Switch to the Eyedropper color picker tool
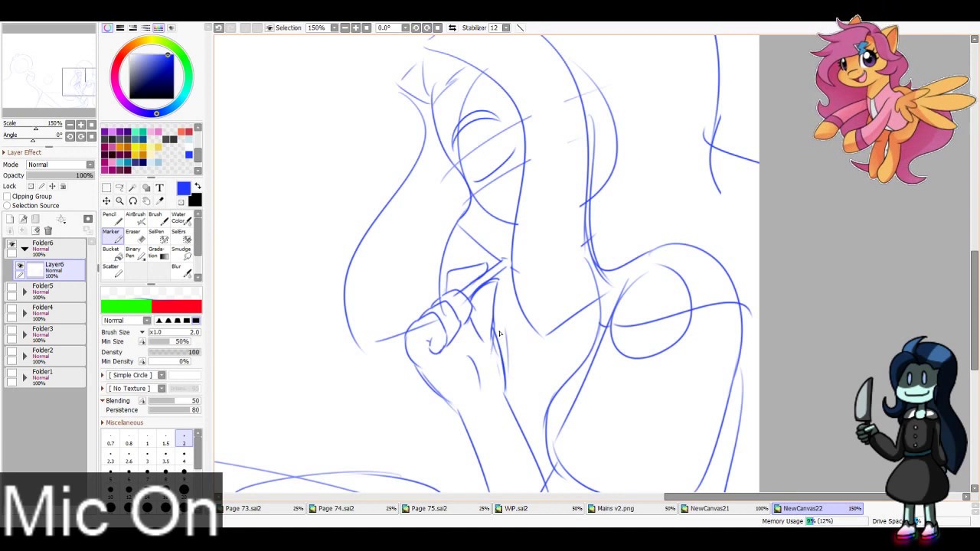 click(159, 201)
